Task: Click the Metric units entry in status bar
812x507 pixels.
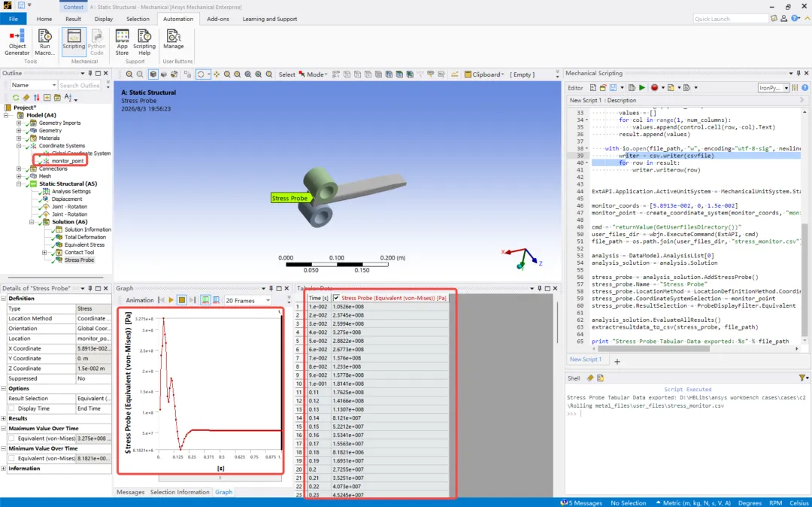Action: point(693,502)
